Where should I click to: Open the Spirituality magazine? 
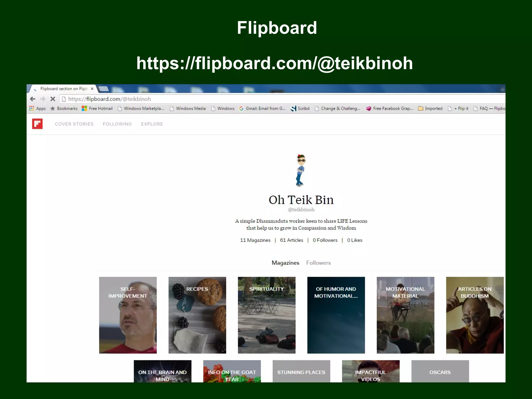pos(267,315)
